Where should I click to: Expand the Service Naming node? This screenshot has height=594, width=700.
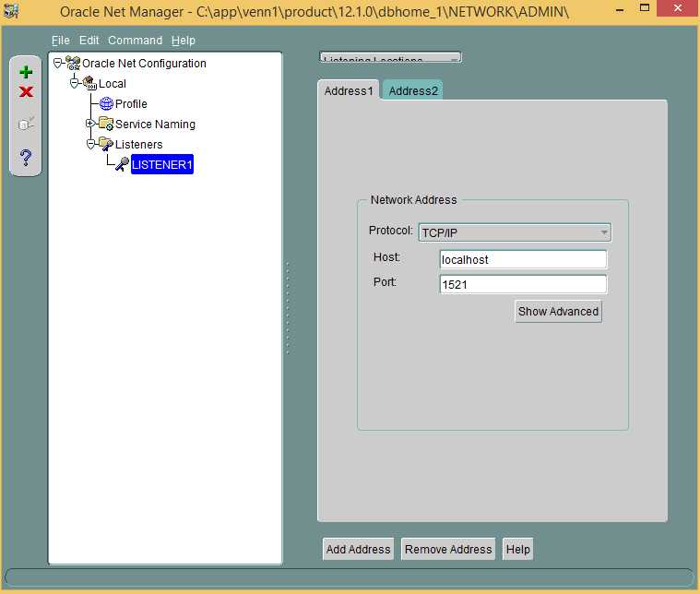(x=90, y=124)
